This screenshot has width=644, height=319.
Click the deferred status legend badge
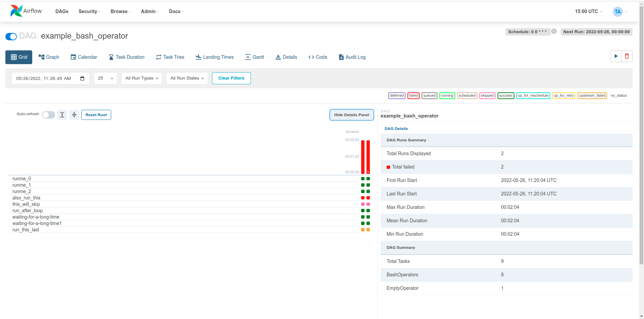[397, 96]
